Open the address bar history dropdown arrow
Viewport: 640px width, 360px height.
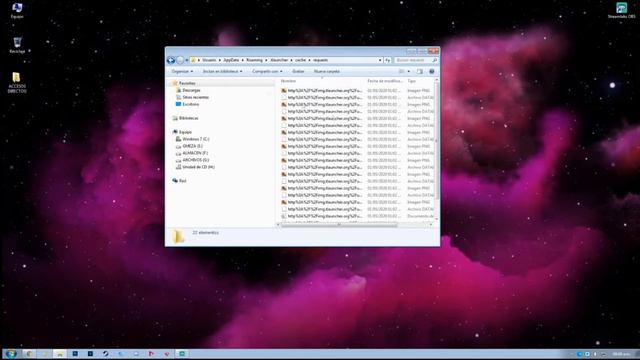pos(380,60)
